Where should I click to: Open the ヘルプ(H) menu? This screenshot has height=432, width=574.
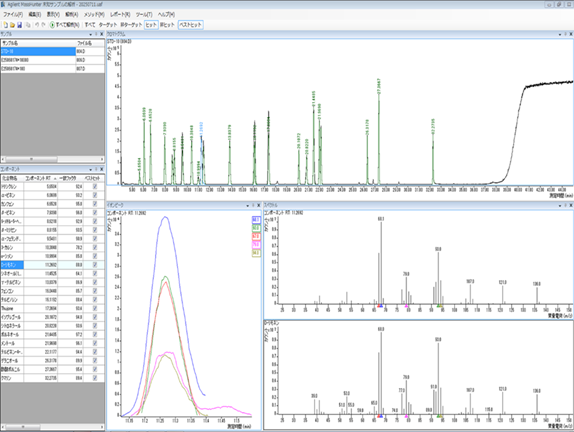click(166, 15)
